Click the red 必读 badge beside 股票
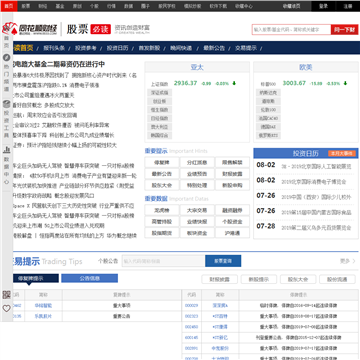The height and width of the screenshot is (360, 360). pyautogui.click(x=100, y=29)
